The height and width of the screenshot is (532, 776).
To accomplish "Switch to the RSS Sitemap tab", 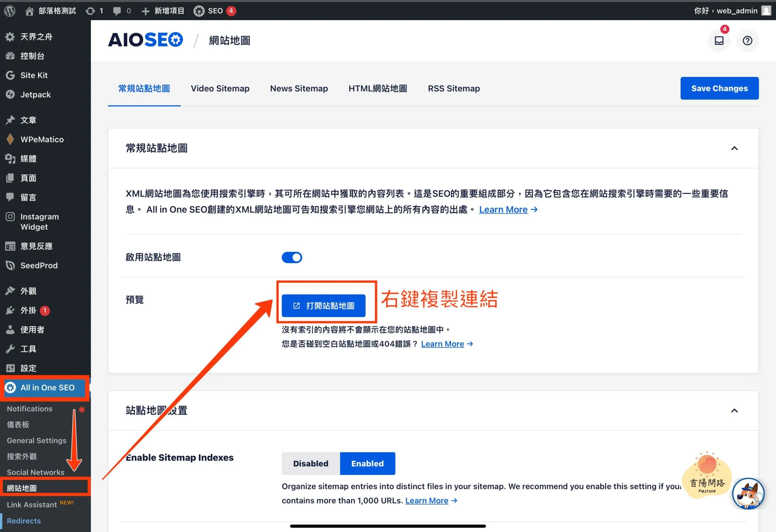I will coord(454,88).
